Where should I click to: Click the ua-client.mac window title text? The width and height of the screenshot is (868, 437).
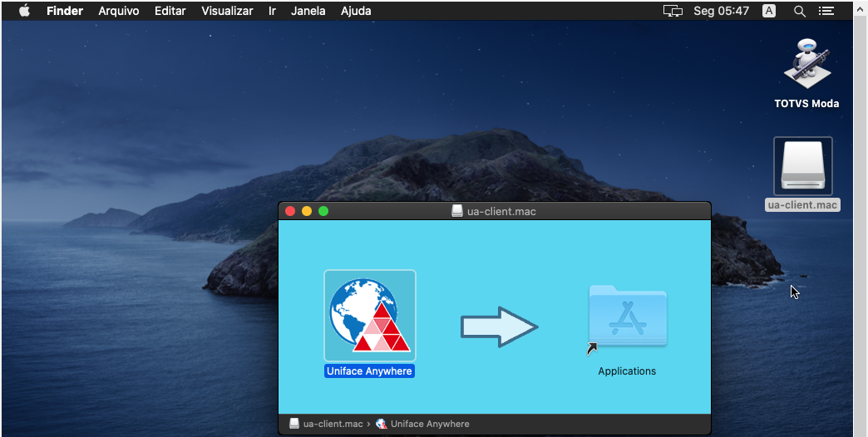point(501,211)
